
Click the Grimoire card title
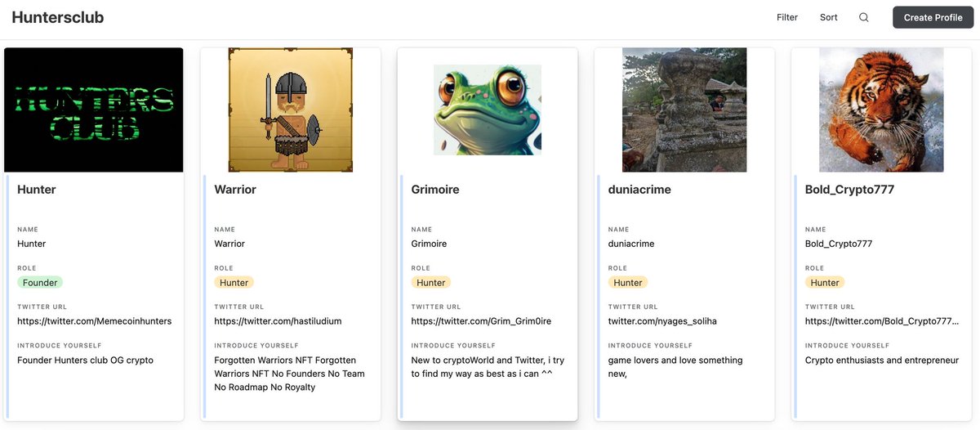[435, 190]
